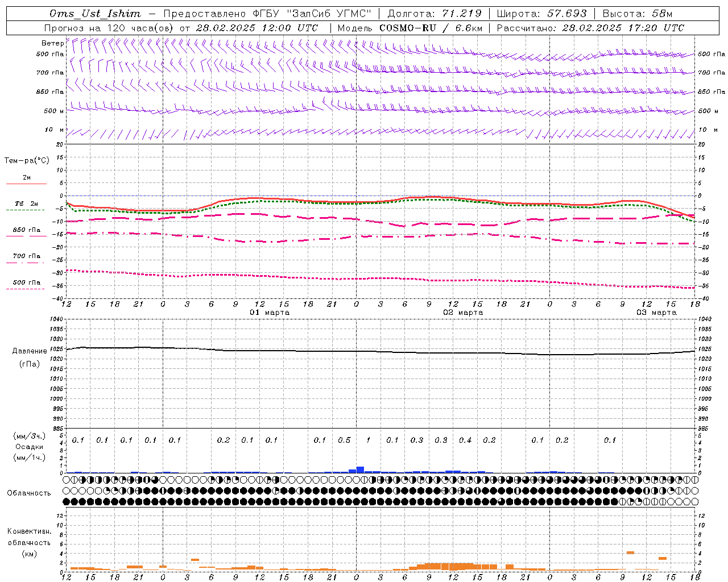Click the (гПа) unit under Давление
This screenshot has height=582, width=728.
coord(30,364)
